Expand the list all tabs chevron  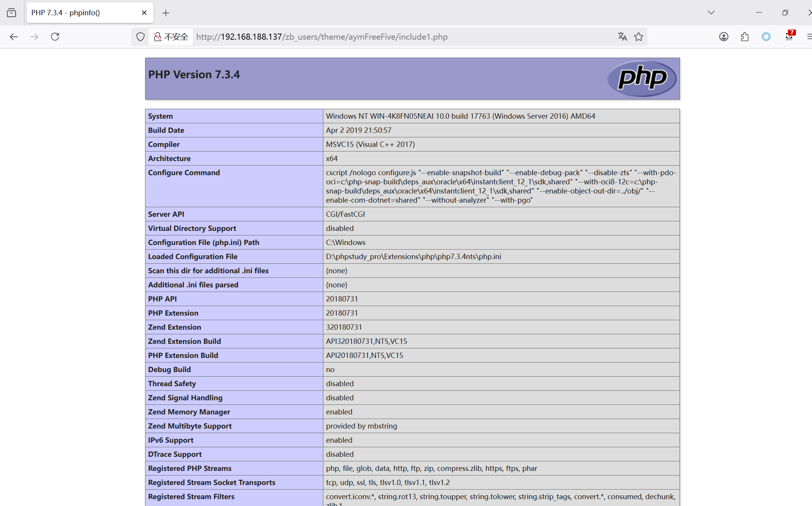(x=711, y=13)
